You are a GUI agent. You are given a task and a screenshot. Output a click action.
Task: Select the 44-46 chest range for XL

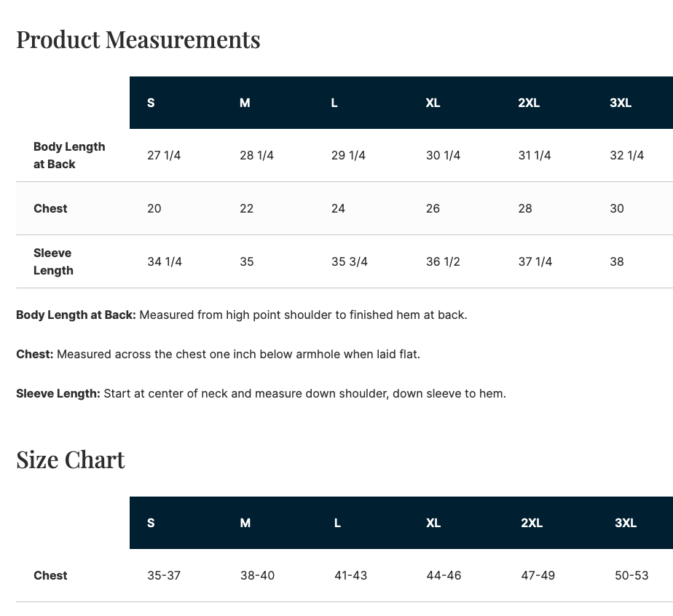point(444,575)
